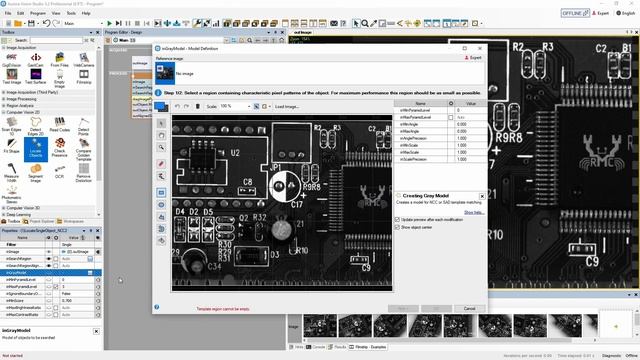Toggle Update preview after each modification
Viewport: 640px width, 360px height.
tap(397, 220)
